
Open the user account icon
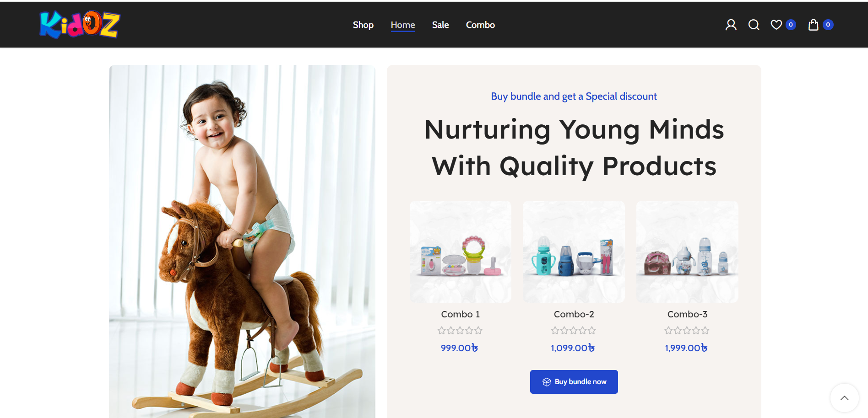tap(731, 25)
